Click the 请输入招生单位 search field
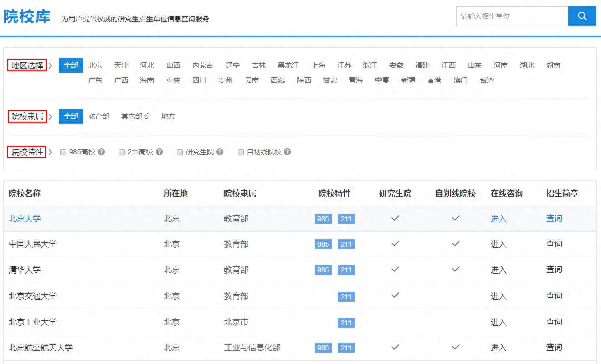 [x=512, y=16]
